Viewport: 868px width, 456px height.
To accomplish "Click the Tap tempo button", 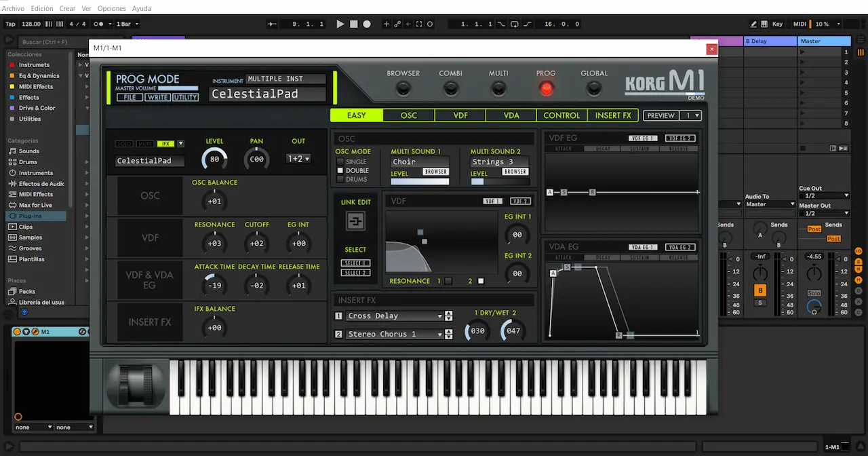I will point(10,24).
